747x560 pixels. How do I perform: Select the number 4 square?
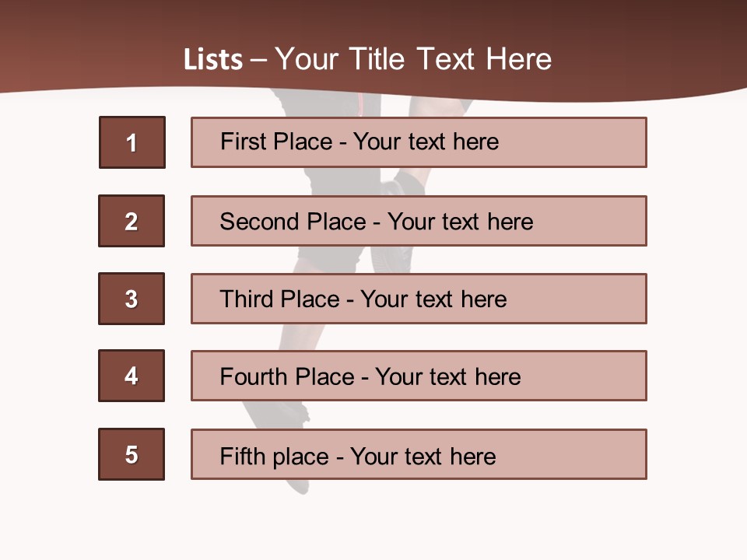point(132,376)
